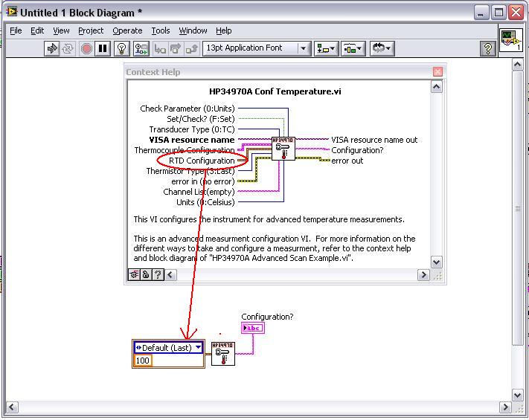Click the Units (0:Celsius) label
This screenshot has width=529, height=420.
pos(205,202)
